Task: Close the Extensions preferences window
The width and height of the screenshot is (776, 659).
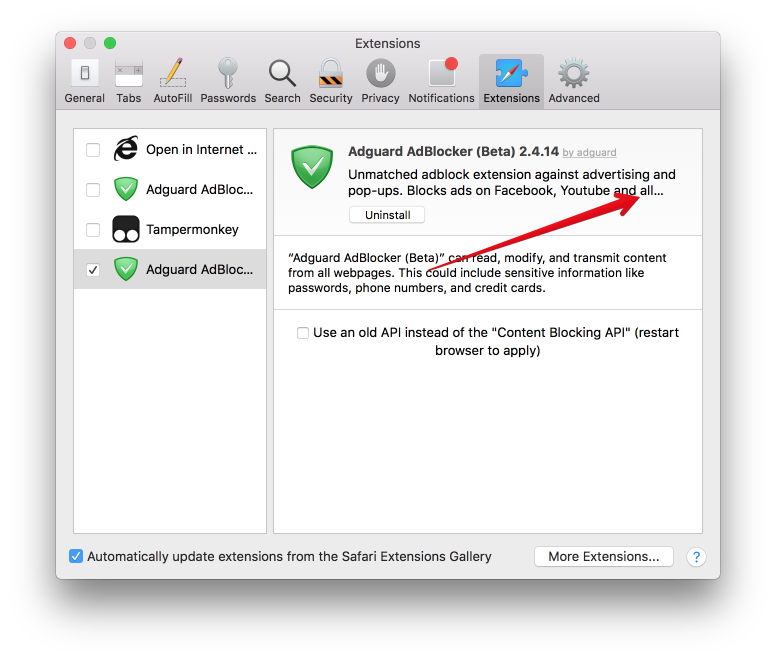Action: [x=70, y=43]
